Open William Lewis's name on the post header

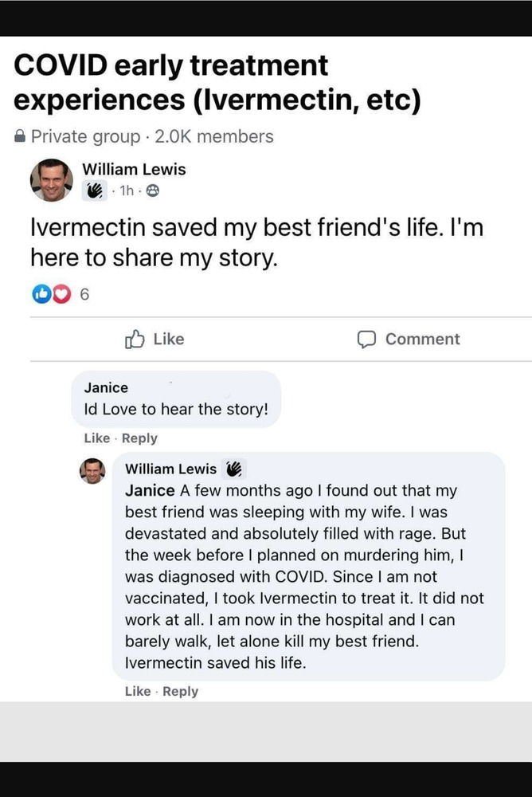pos(134,169)
